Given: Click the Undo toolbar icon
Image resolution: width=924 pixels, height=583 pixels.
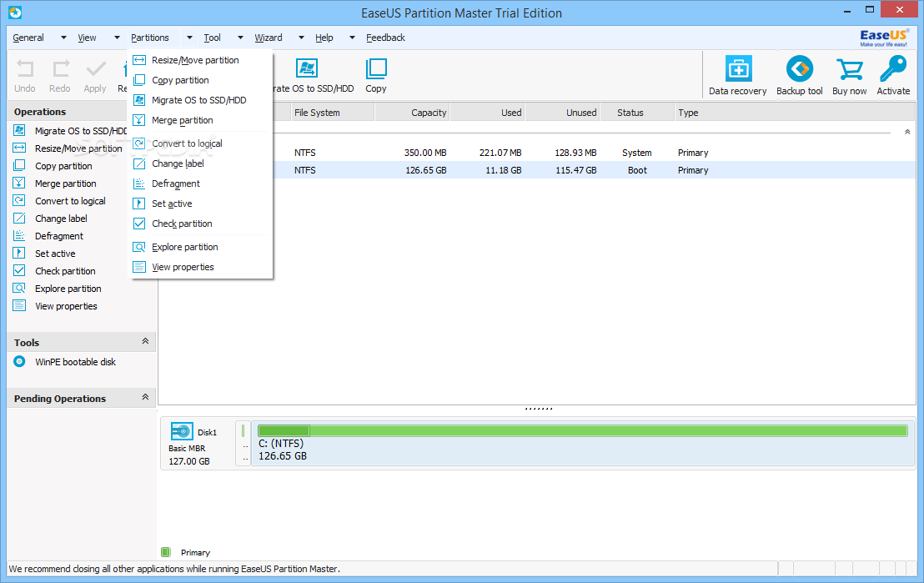Looking at the screenshot, I should 25,69.
